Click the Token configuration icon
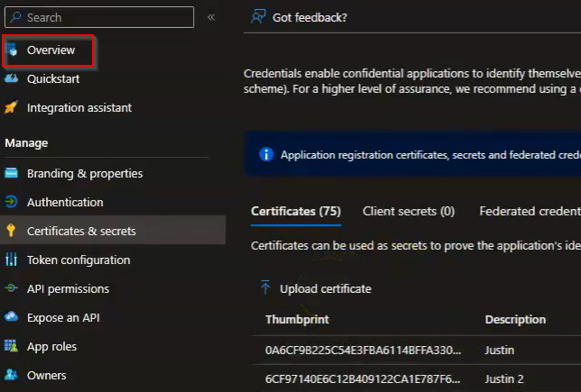581x392 pixels. tap(12, 260)
